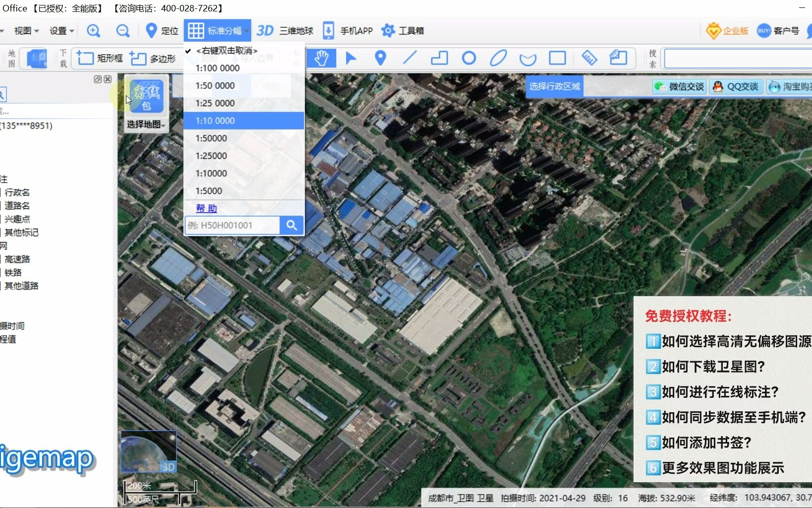The height and width of the screenshot is (508, 812).
Task: Click the 选择行政区域 button
Action: pos(554,86)
